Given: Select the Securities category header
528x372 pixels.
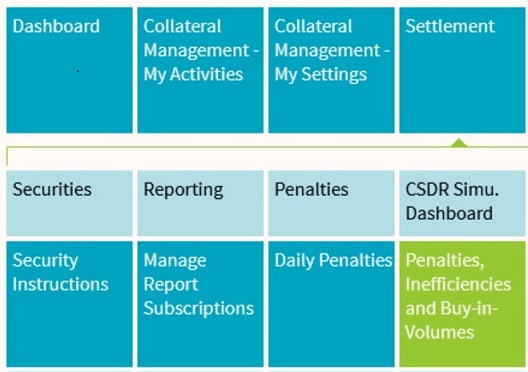Looking at the screenshot, I should tap(69, 203).
